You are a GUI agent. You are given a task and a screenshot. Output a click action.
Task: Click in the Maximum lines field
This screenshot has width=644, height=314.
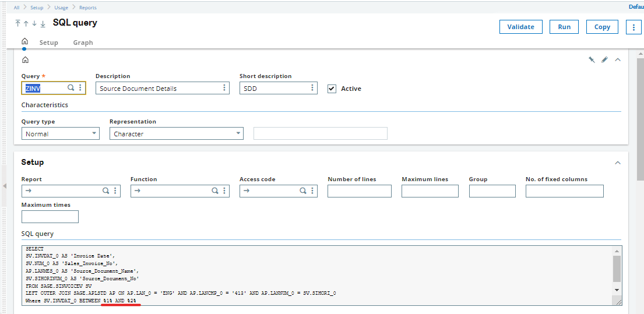pos(430,191)
